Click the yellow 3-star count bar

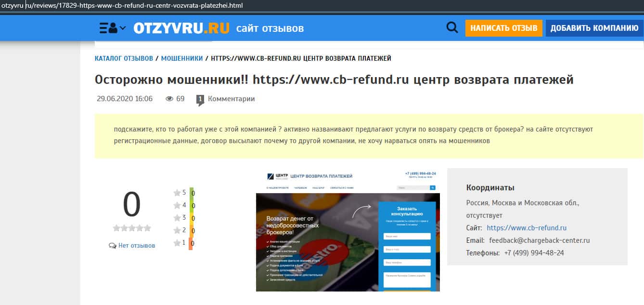tap(192, 218)
